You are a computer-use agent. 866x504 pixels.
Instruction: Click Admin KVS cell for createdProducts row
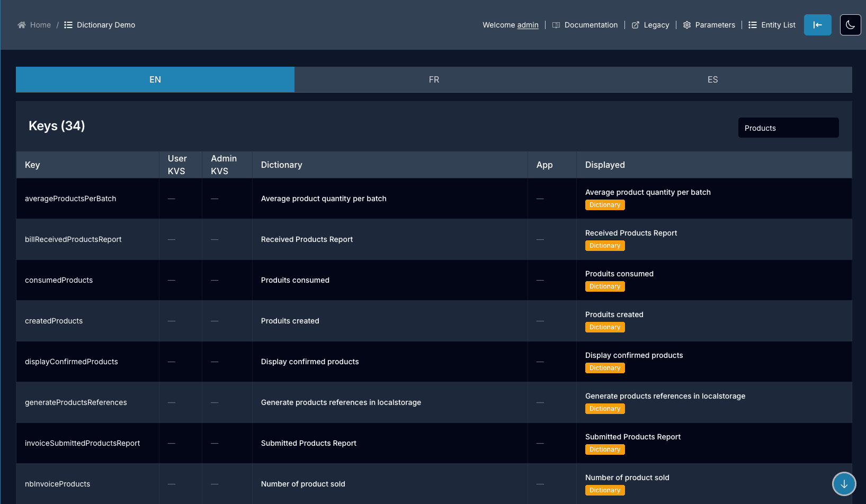click(227, 321)
